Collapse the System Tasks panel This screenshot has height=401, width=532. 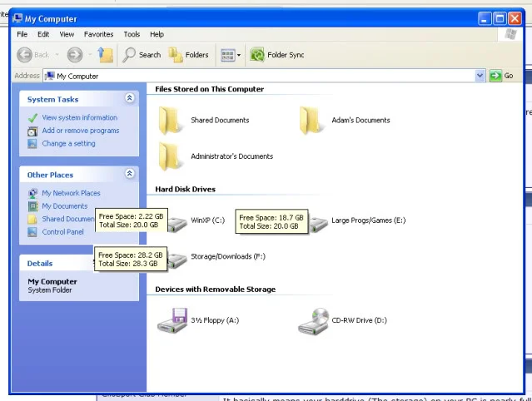tap(130, 98)
